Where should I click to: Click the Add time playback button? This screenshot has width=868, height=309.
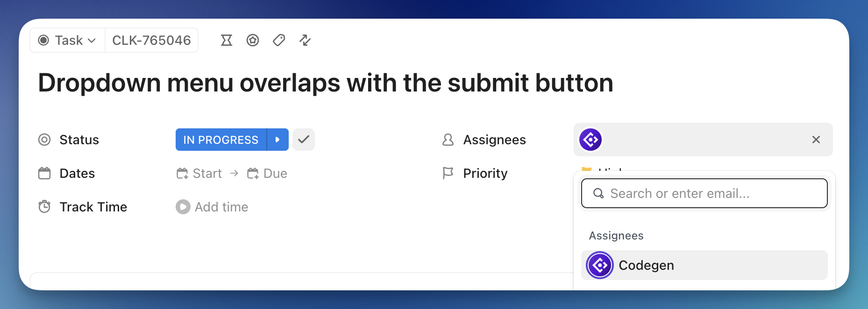point(183,207)
